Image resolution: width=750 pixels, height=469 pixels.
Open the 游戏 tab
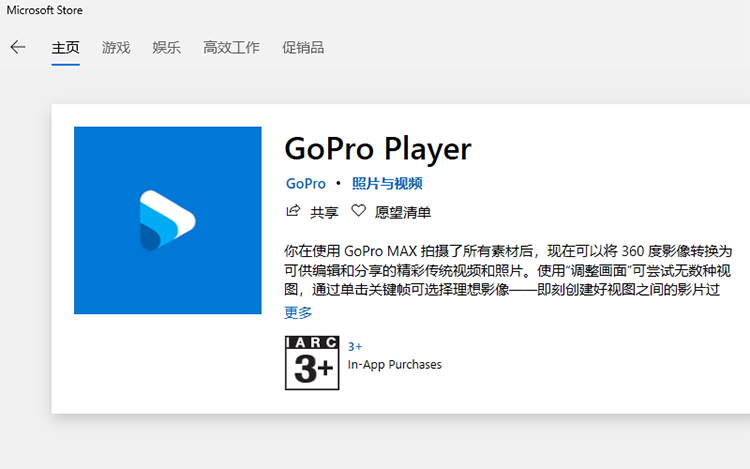[x=116, y=47]
